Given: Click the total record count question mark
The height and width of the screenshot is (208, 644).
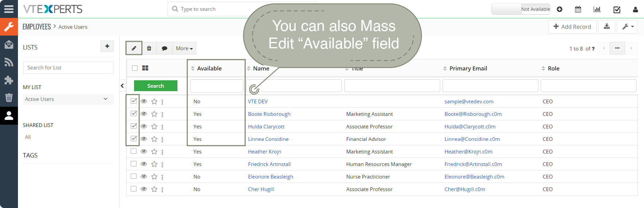Looking at the screenshot, I should click(593, 49).
